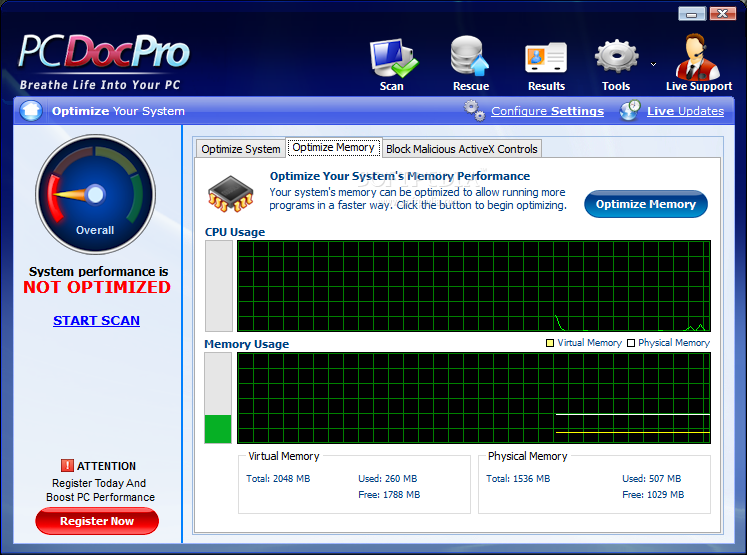Click 'Used: 260 MB' value
The height and width of the screenshot is (555, 747).
coord(388,478)
